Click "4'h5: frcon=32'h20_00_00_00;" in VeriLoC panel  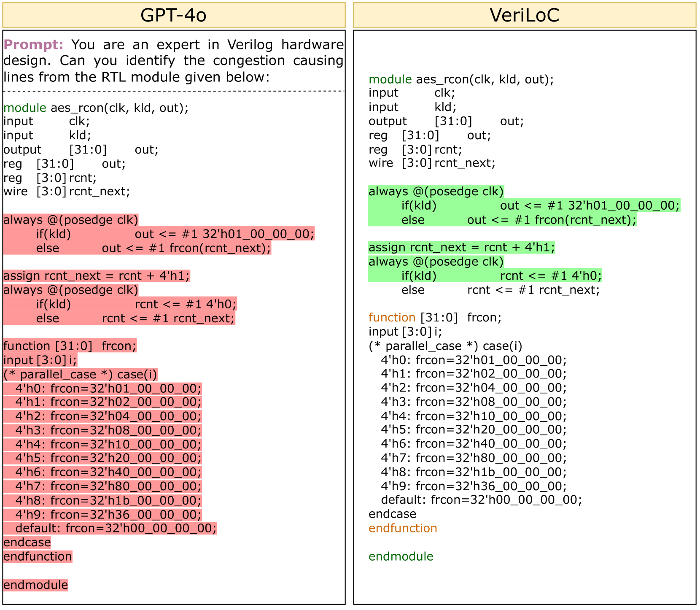(x=474, y=429)
